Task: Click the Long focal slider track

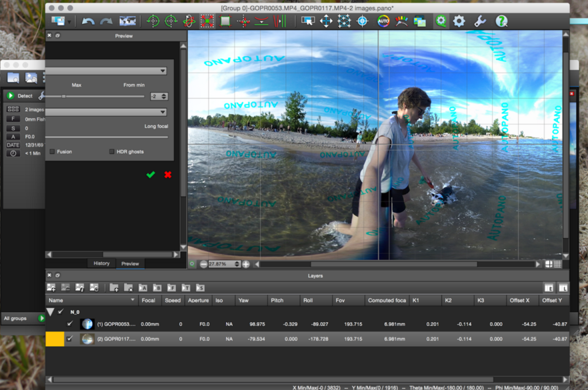Action: coord(107,137)
